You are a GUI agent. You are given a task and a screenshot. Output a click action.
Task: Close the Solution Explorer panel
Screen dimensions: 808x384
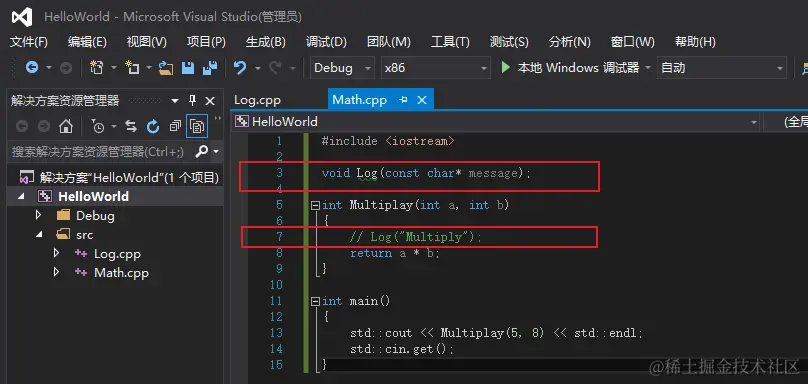tap(210, 101)
